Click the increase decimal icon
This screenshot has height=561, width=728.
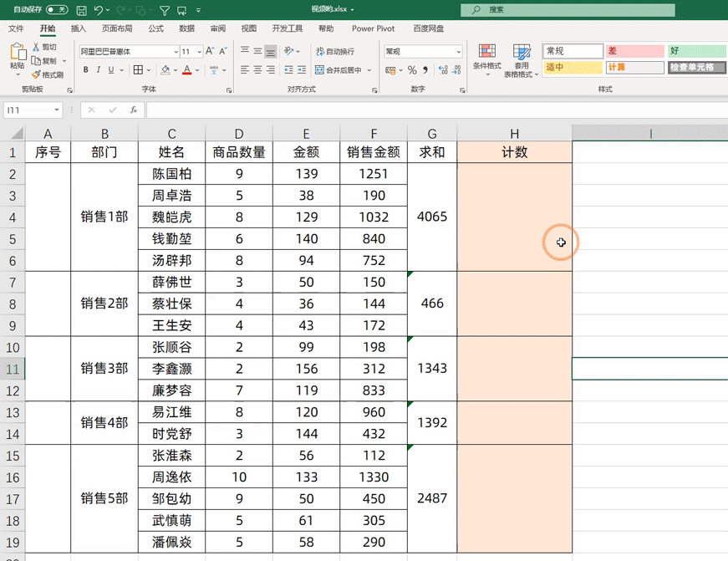pyautogui.click(x=443, y=70)
